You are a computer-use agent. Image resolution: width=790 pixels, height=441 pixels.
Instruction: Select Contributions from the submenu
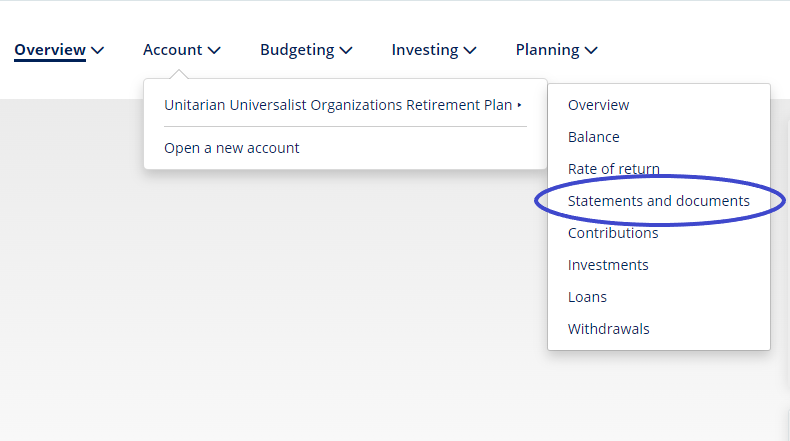pos(613,233)
